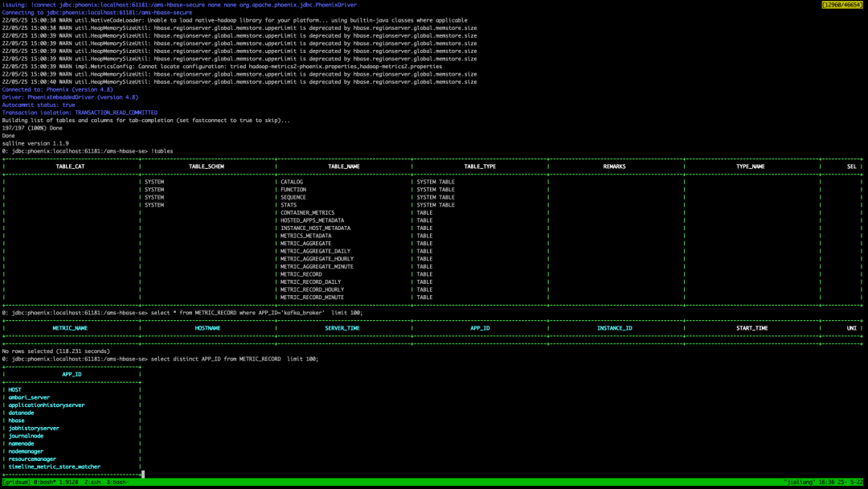Screen dimensions: 868x489
Task: Click "Driver: PhoenixEmbeddedDriver (version 4.8)" line
Action: [x=70, y=97]
